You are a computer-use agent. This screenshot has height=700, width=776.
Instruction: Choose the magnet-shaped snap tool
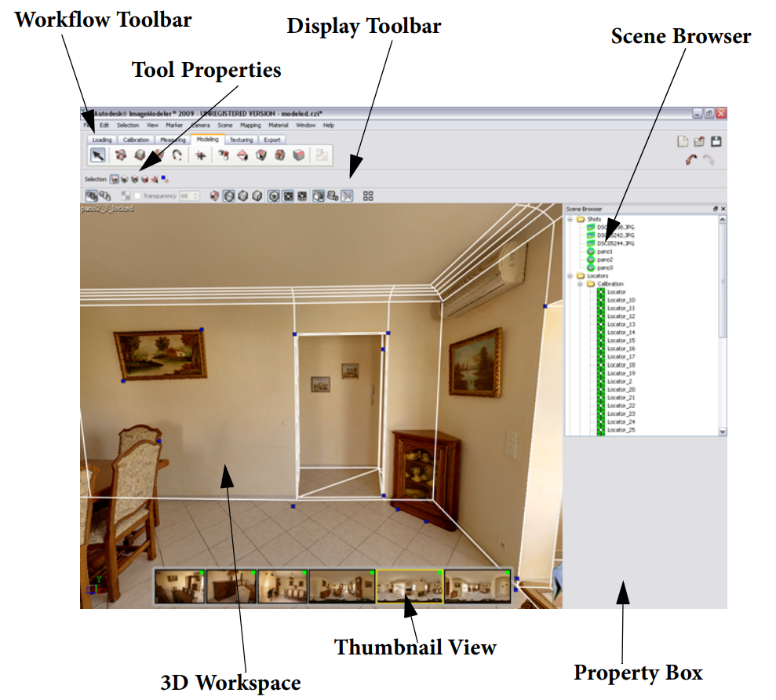[177, 155]
